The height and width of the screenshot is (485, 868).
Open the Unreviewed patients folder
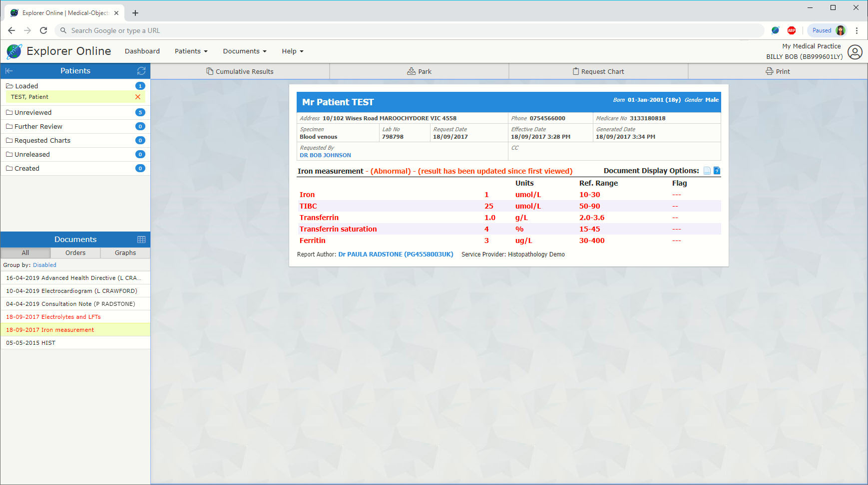(33, 113)
